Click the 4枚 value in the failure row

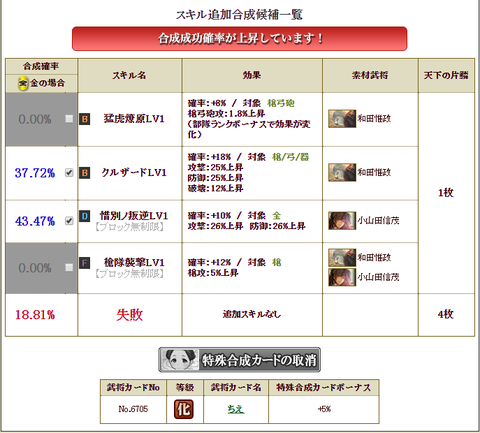click(446, 314)
